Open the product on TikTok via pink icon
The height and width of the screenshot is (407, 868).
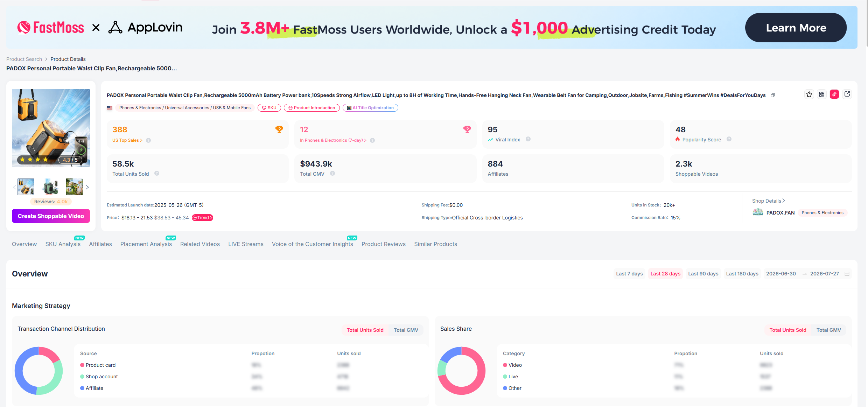tap(834, 94)
